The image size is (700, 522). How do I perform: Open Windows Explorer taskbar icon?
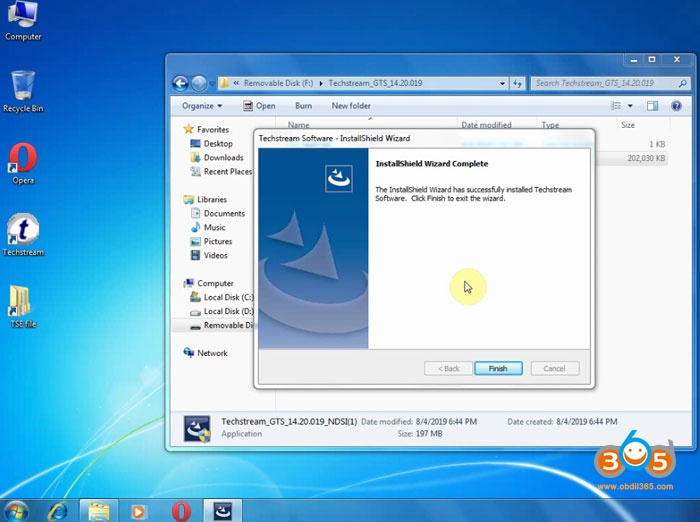99,511
